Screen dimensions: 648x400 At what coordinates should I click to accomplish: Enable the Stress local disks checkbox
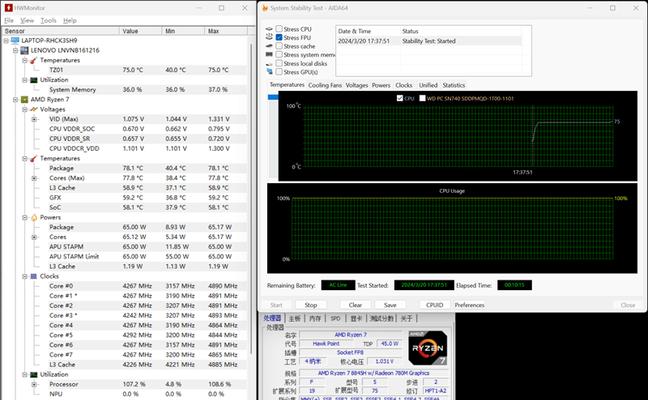pos(279,63)
